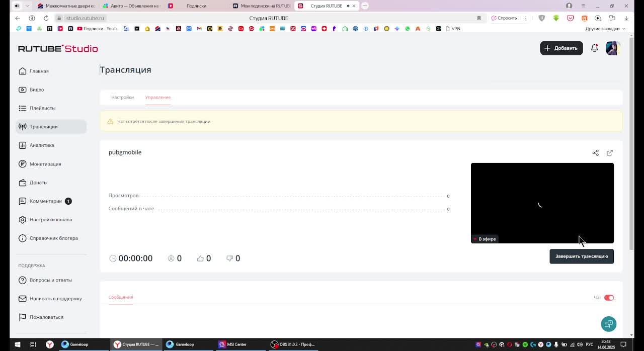Open Донаты section
Image resolution: width=644 pixels, height=351 pixels.
(33, 183)
